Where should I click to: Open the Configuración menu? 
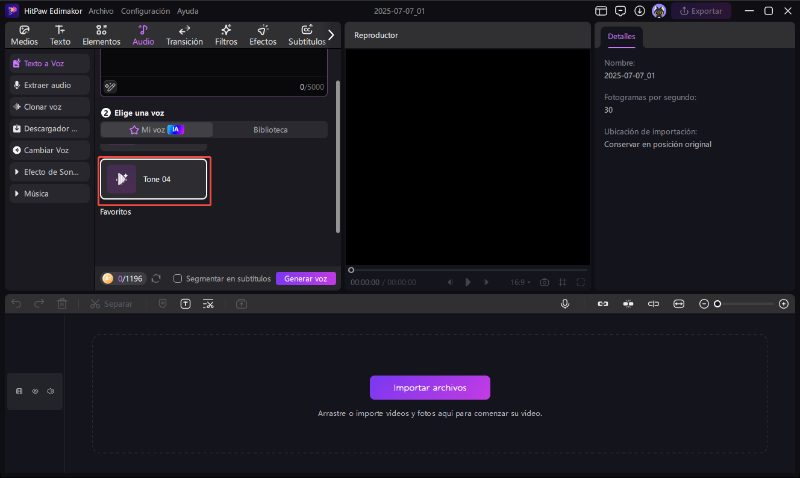(145, 11)
